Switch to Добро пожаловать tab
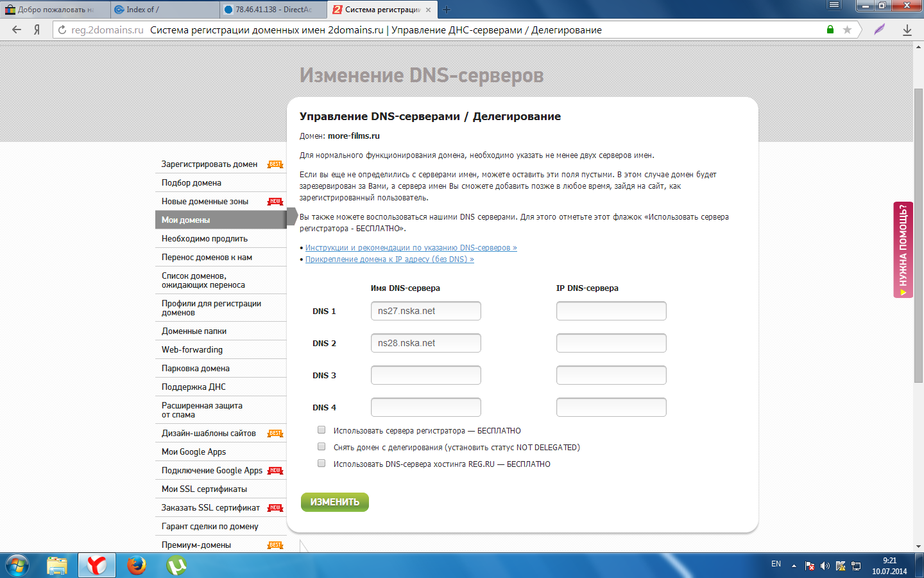The height and width of the screenshot is (578, 924). click(55, 10)
